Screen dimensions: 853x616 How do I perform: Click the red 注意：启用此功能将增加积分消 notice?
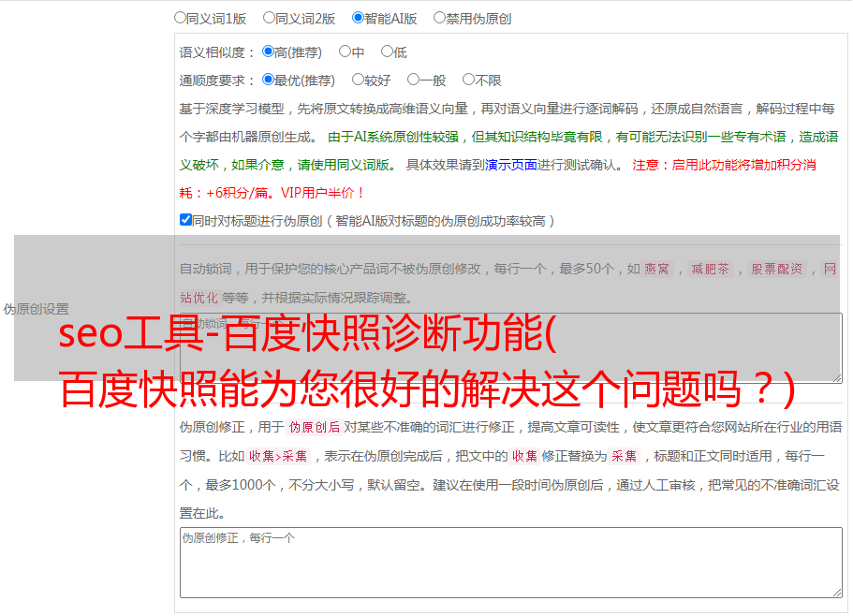(x=724, y=165)
